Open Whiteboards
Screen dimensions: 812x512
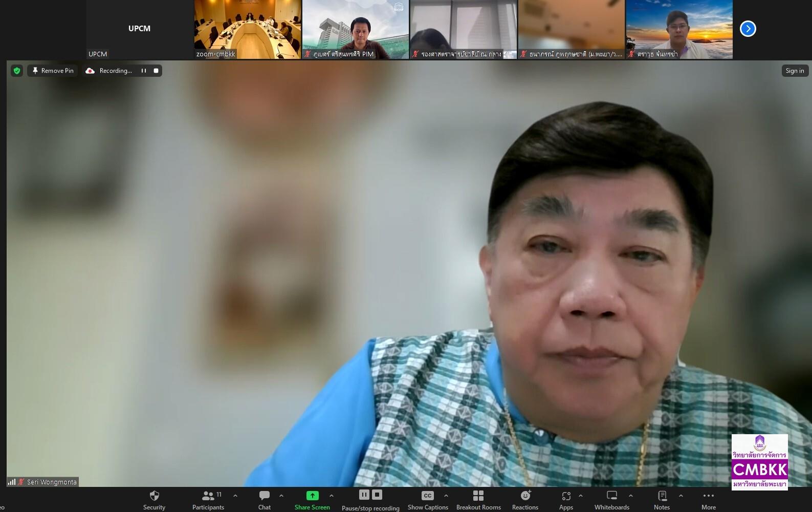pos(612,500)
